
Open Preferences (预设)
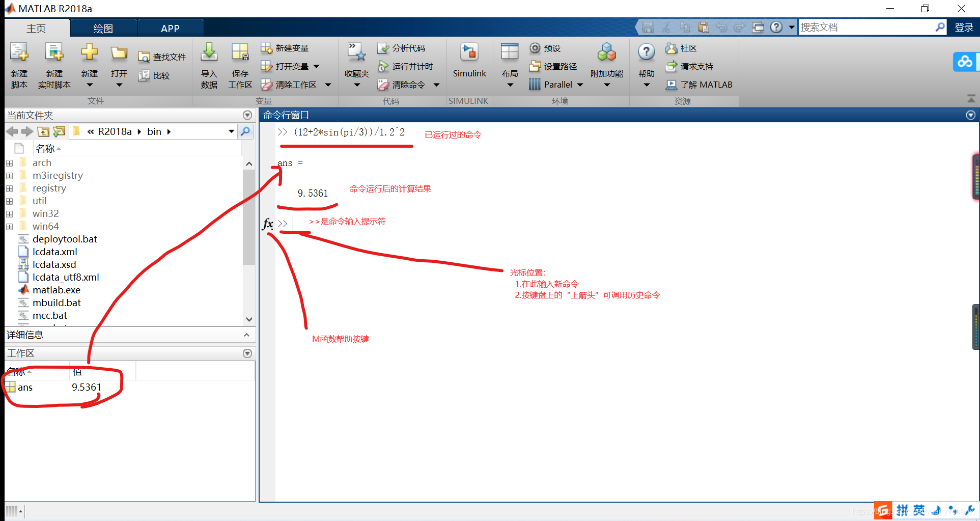pyautogui.click(x=545, y=48)
